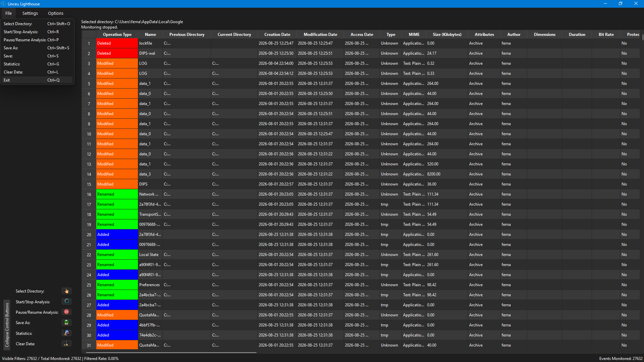644x362 pixels.
Task: Collapse the Control Buttons side panel
Action: tap(7, 325)
